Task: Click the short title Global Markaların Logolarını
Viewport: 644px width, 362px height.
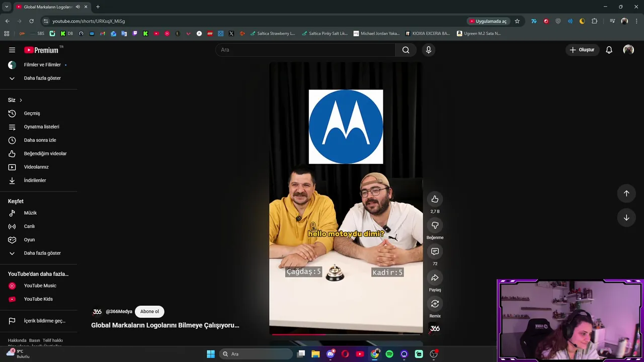Action: [x=165, y=325]
